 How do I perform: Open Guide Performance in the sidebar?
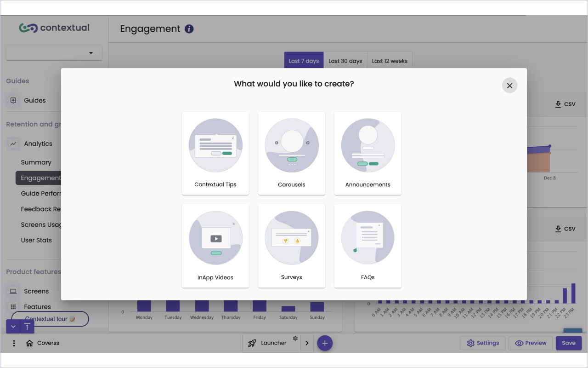click(41, 194)
